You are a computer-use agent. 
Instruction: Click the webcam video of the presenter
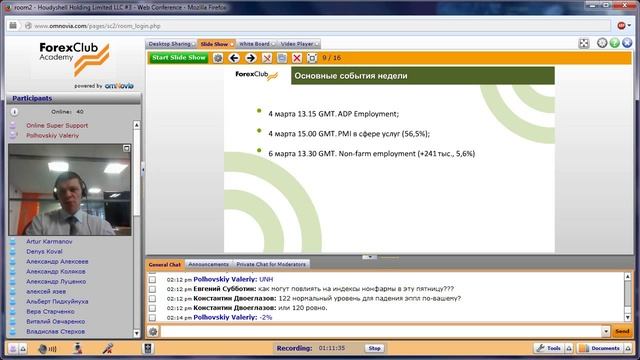(x=70, y=189)
